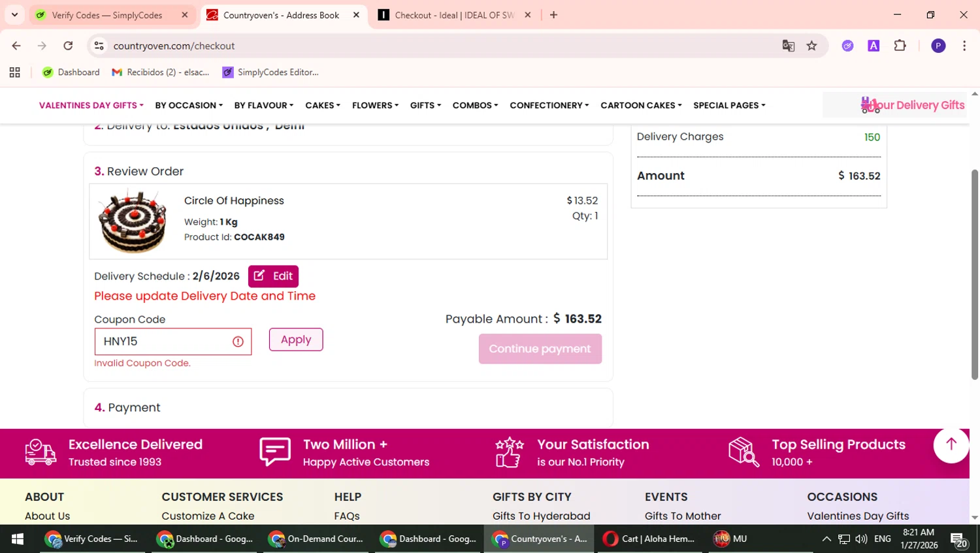Viewport: 980px width, 553px height.
Task: Open Gifts To Mother footer link
Action: pyautogui.click(x=683, y=516)
